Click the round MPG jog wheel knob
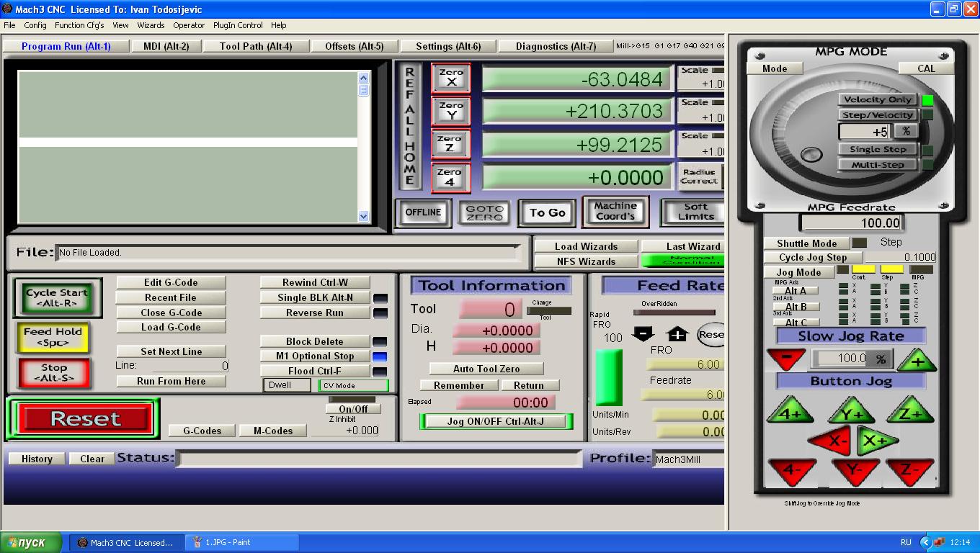 click(x=811, y=154)
